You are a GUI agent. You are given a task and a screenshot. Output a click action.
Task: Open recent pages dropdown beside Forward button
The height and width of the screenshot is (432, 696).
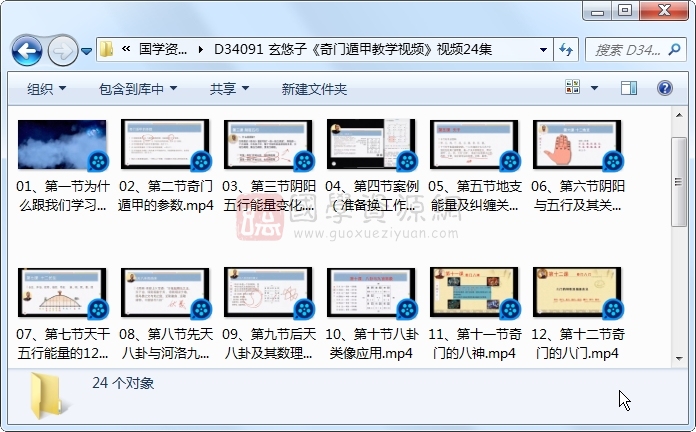(x=87, y=51)
